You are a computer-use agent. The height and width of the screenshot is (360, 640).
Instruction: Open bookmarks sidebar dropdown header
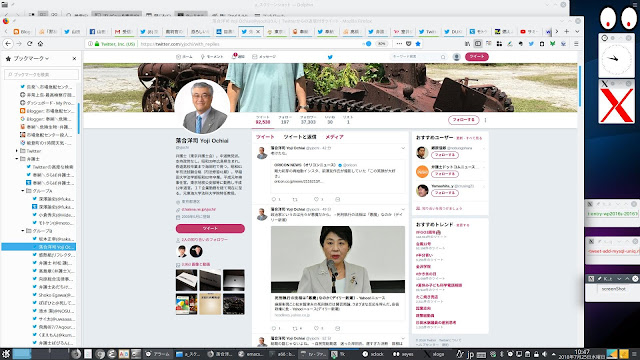pos(27,59)
